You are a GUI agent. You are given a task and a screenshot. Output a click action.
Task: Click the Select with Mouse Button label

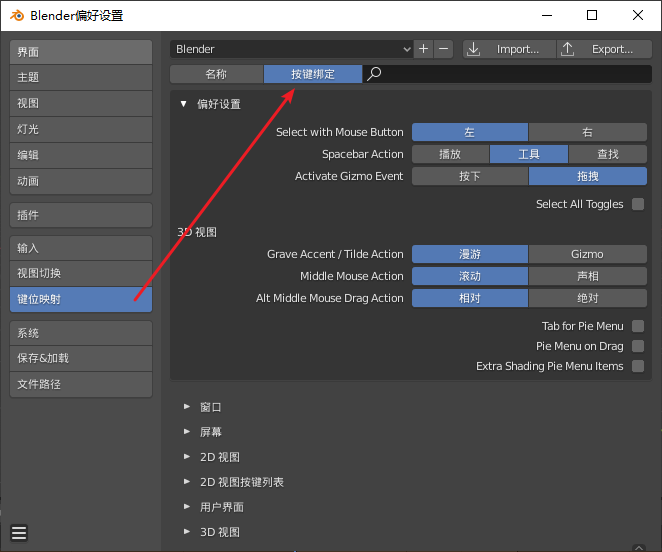click(x=340, y=132)
